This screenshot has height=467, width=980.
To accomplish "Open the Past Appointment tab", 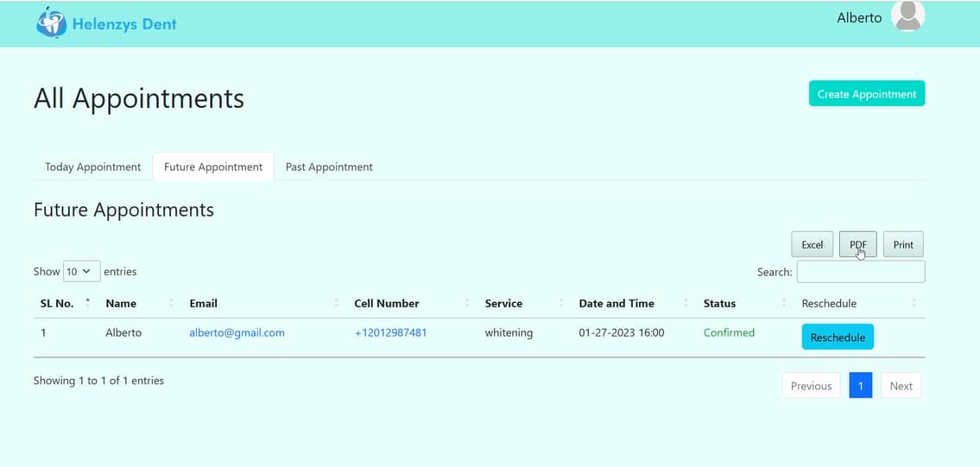I will click(329, 167).
